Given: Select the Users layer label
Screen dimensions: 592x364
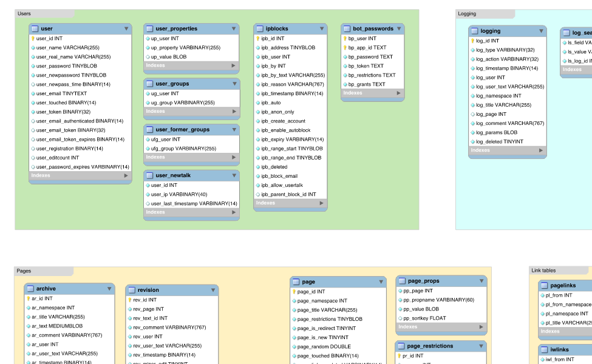Looking at the screenshot, I should point(24,13).
